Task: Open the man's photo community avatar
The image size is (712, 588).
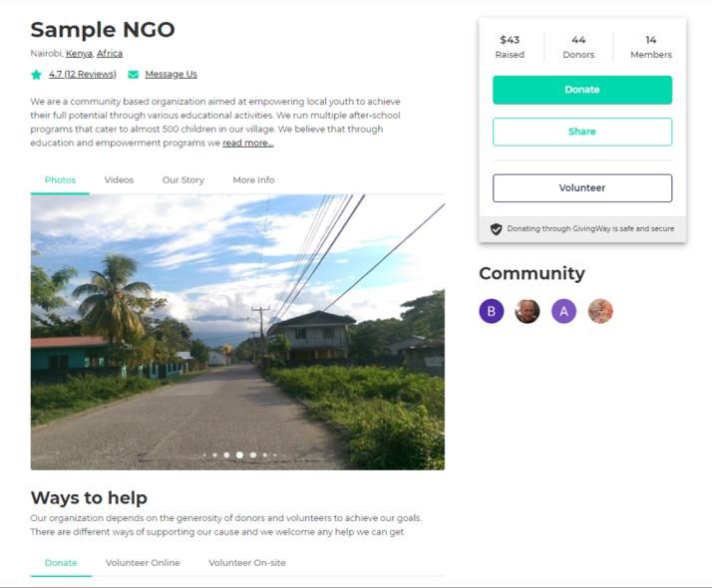Action: click(528, 311)
